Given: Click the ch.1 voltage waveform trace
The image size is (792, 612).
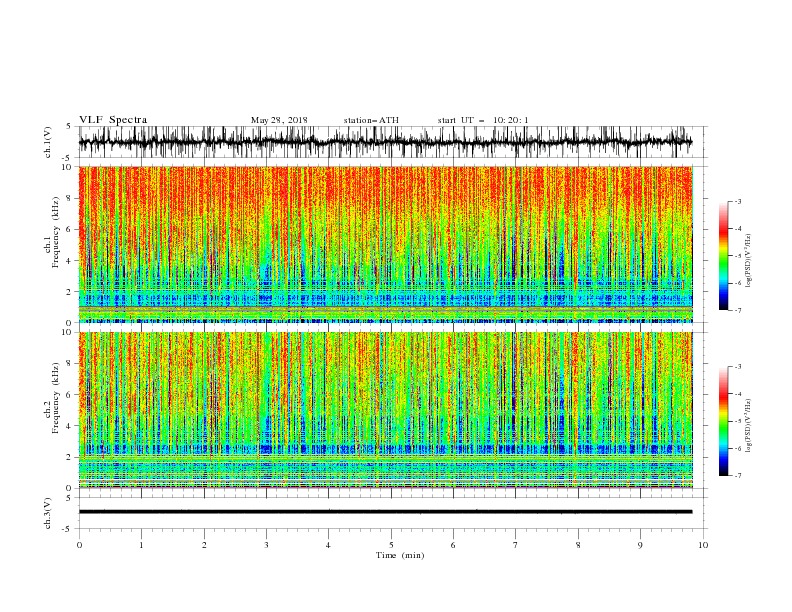Looking at the screenshot, I should 385,142.
